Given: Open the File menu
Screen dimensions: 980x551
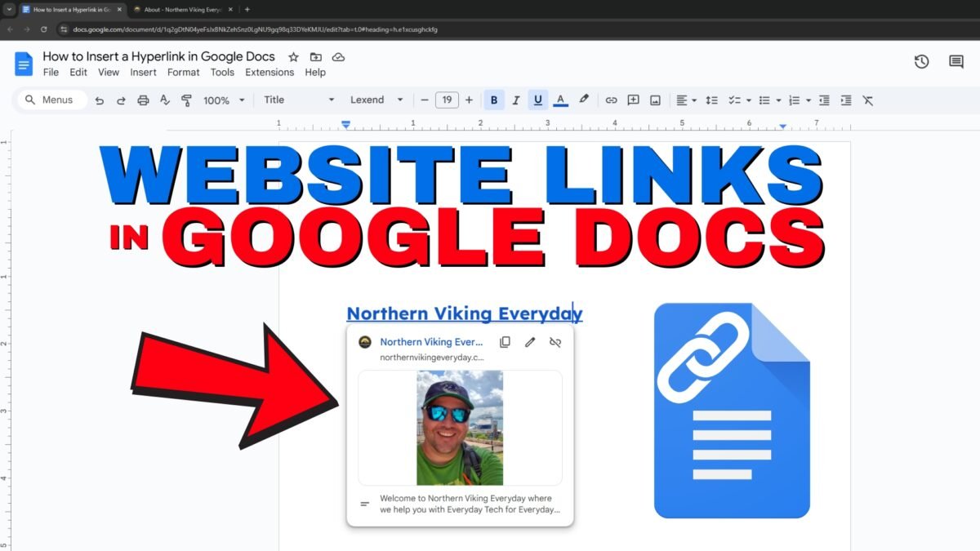Looking at the screenshot, I should point(51,72).
